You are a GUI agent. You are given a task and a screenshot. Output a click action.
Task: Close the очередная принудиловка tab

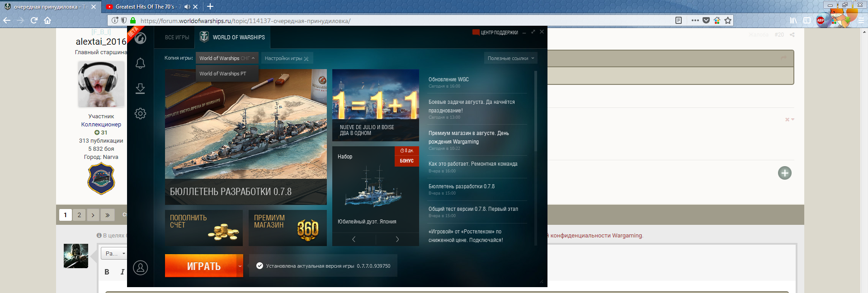tap(94, 7)
